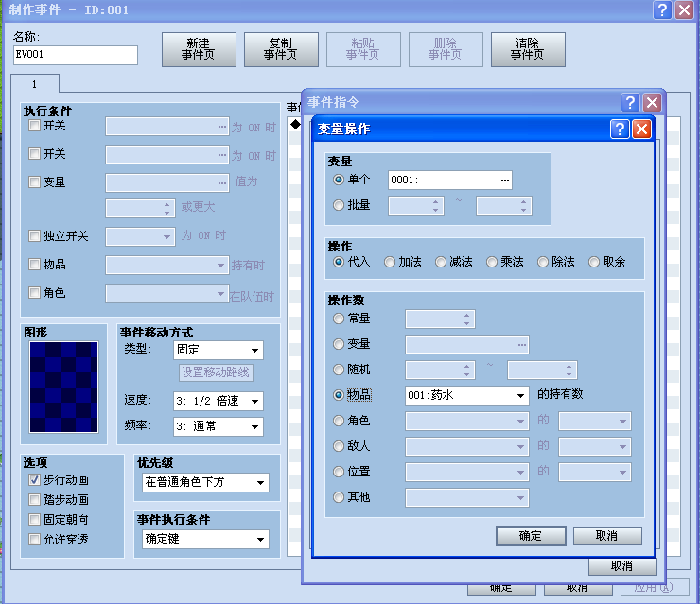Viewport: 700px width, 604px height.
Task: Select 物品 operand radio
Action: coord(339,395)
